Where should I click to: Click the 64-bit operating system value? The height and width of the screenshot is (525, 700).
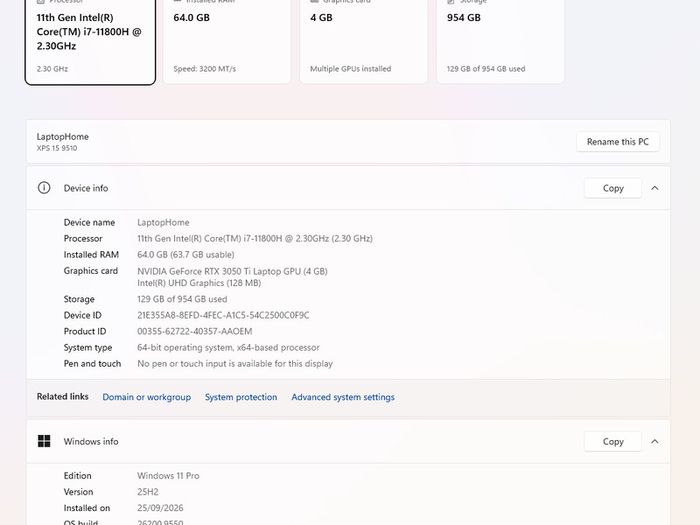228,347
